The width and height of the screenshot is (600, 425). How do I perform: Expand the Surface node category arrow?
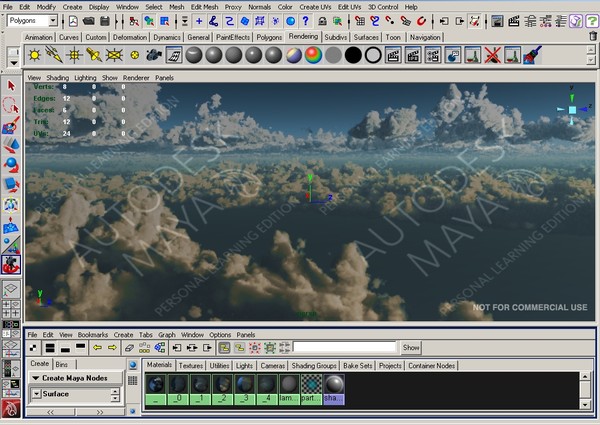pyautogui.click(x=36, y=394)
